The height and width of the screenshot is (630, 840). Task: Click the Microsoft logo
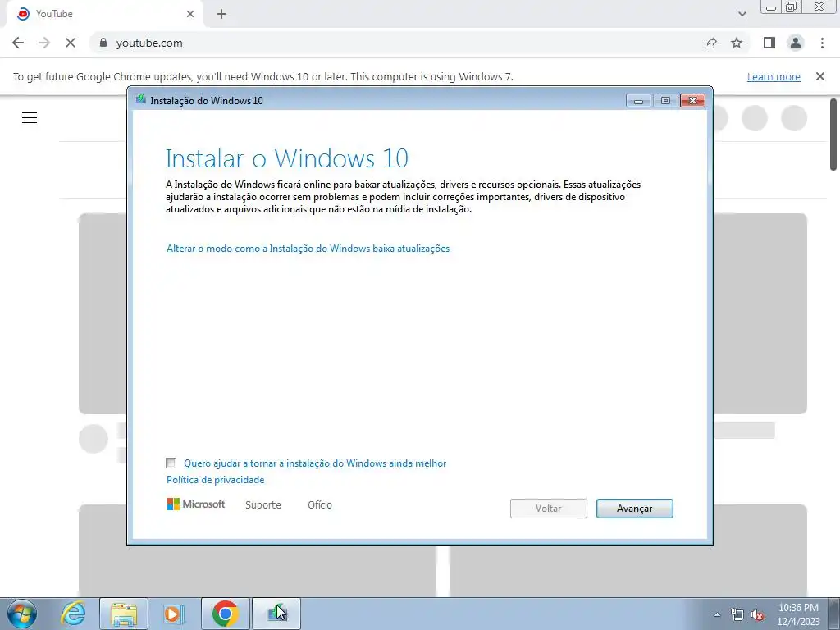196,504
